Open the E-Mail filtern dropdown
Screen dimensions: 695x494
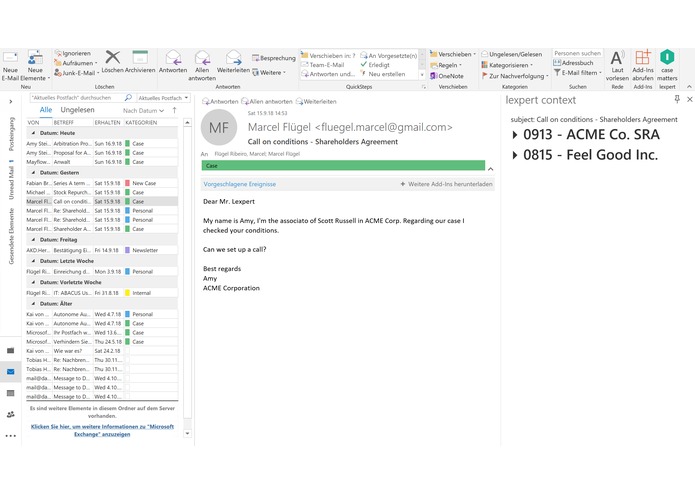[x=578, y=73]
